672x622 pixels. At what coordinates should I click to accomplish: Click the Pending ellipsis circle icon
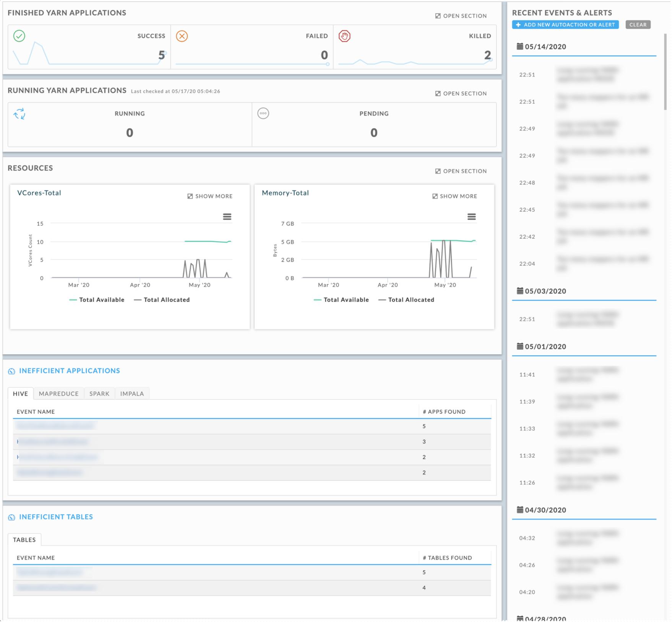pos(263,113)
